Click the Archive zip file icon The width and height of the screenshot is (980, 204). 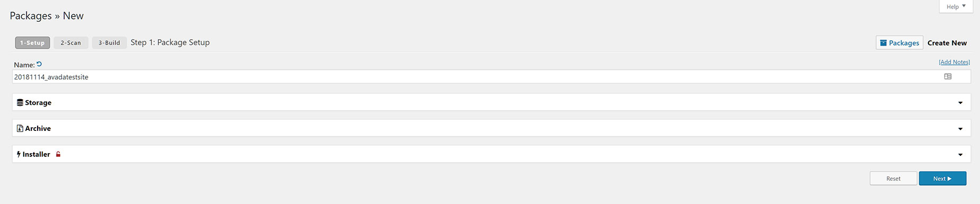(x=20, y=128)
